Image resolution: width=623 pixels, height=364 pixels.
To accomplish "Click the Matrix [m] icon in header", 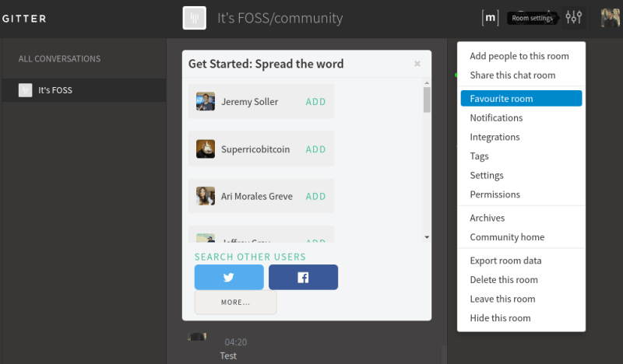I will [x=491, y=17].
